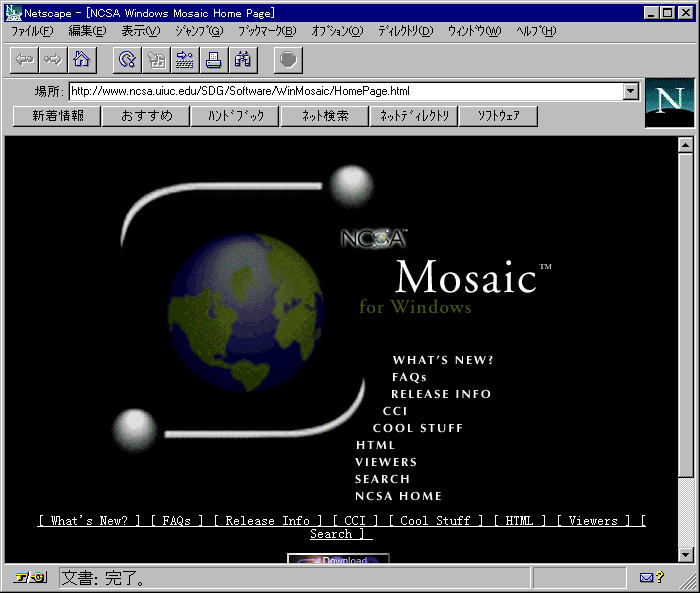Open the ヘルプ(H) menu
Viewport: 700px width, 593px height.
pos(536,31)
